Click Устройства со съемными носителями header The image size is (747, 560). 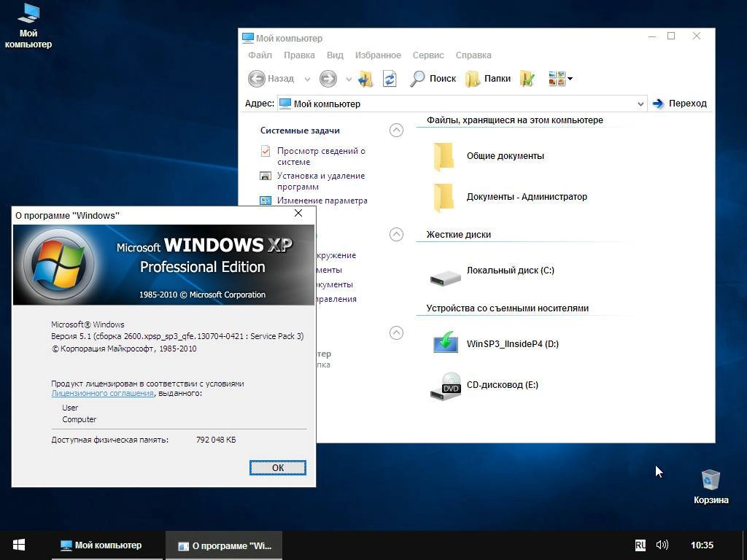coord(508,308)
